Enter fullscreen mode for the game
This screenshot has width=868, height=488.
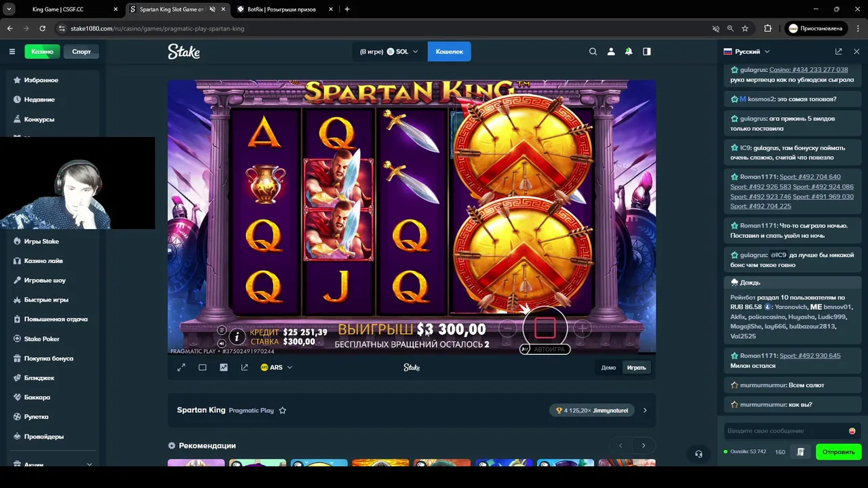[x=181, y=367]
